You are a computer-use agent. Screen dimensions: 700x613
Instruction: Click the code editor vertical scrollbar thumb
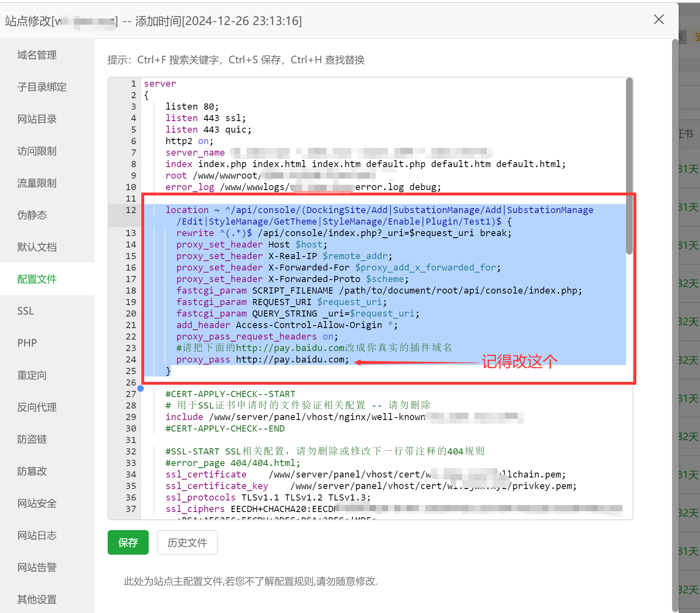629,164
